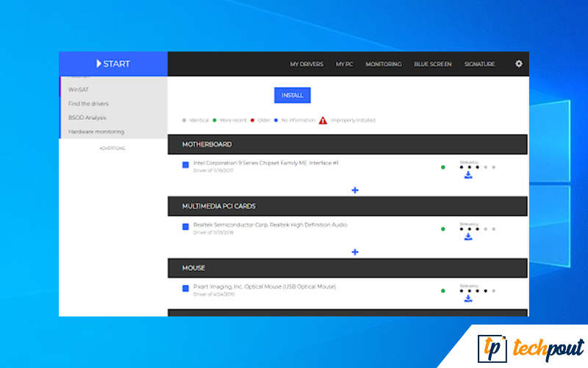Viewport: 588px width, 368px height.
Task: Download the Pixart Optical Mouse driver
Action: pyautogui.click(x=467, y=299)
